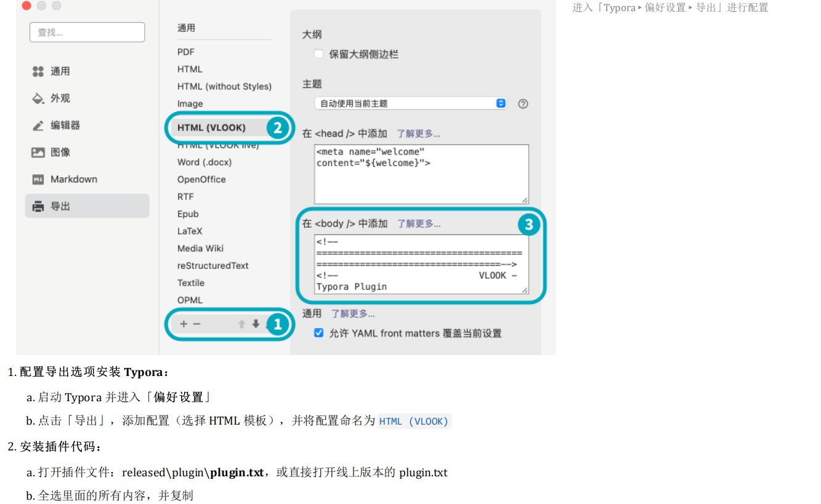The width and height of the screenshot is (821, 504).
Task: Select HTML (without Styles) export format
Action: pos(224,86)
